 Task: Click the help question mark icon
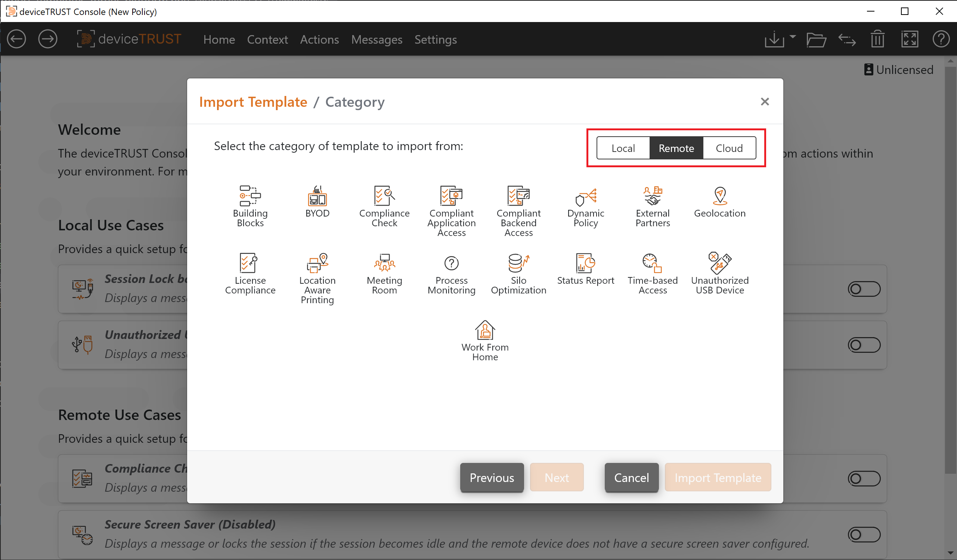[941, 39]
